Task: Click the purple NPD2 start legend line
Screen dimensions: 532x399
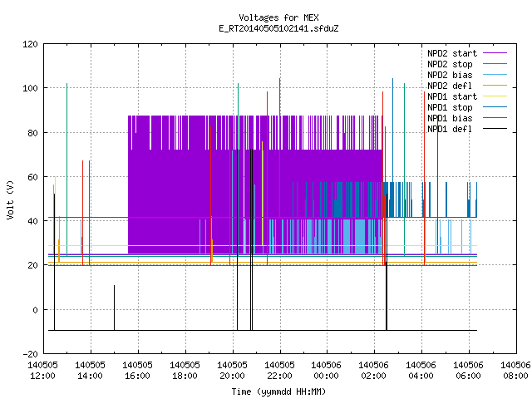Action: coord(495,53)
